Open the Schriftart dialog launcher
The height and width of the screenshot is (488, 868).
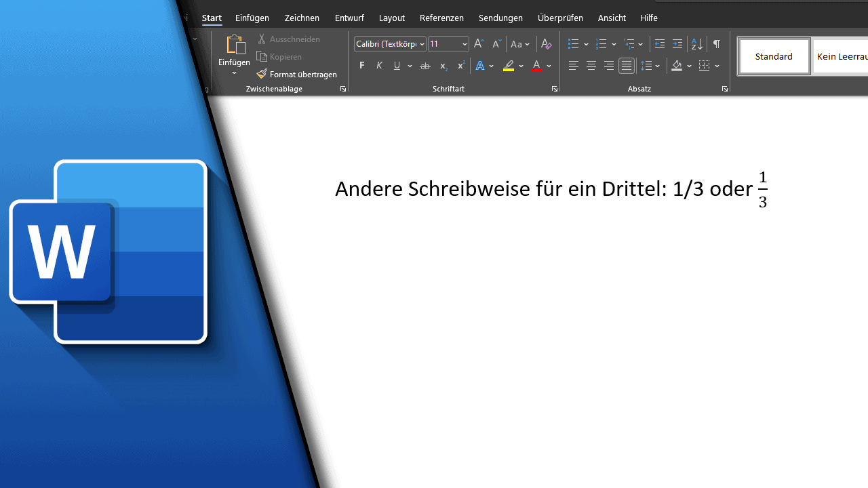coord(554,89)
